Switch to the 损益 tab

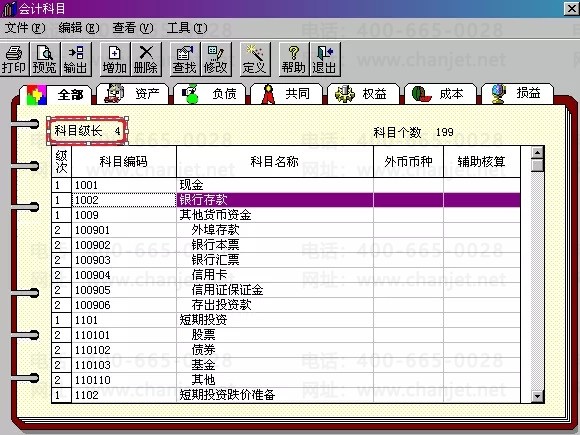coord(517,93)
